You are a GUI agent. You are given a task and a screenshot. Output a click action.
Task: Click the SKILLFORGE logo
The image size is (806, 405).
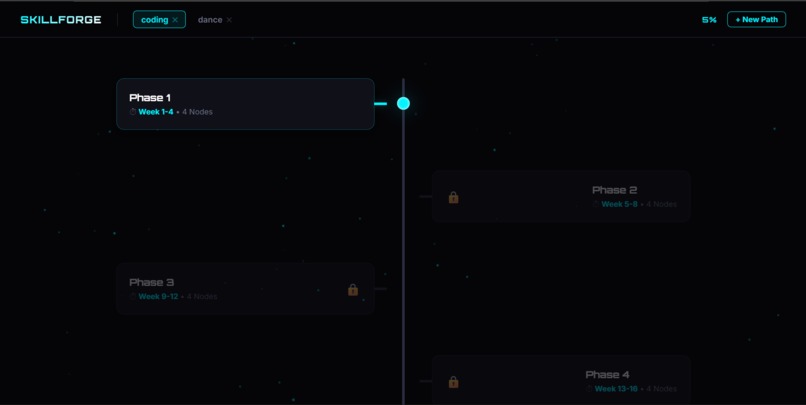[x=61, y=20]
